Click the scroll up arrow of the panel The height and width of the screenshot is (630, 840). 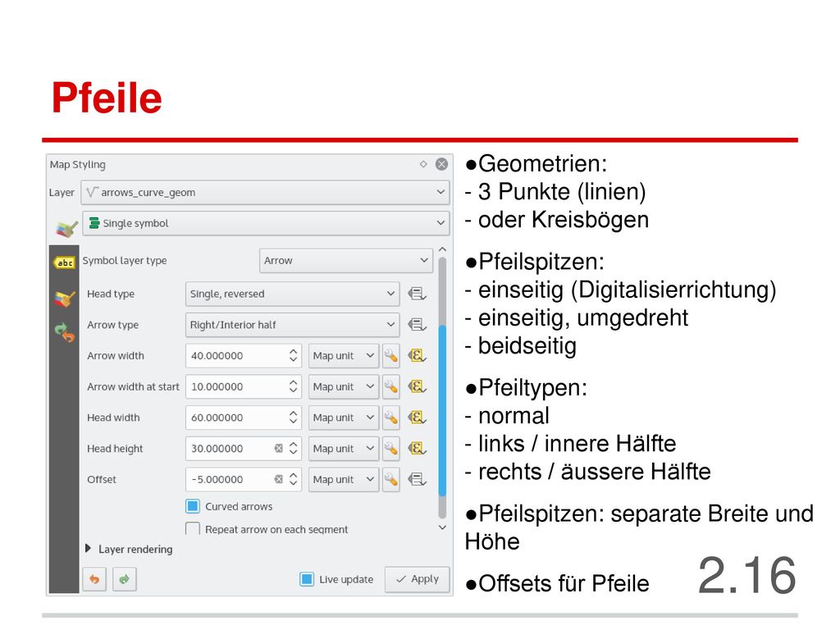[x=442, y=249]
